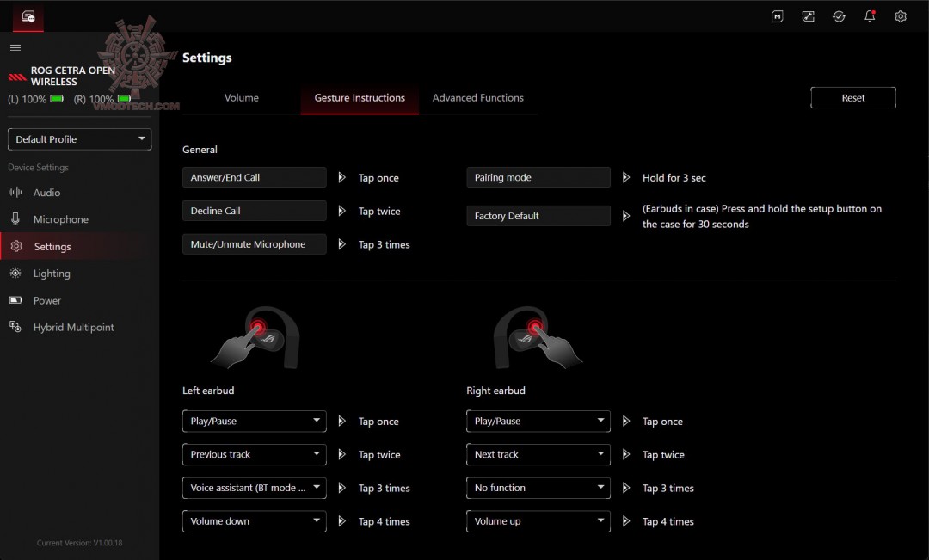The height and width of the screenshot is (560, 929).
Task: Expand right earbud No function dropdown
Action: pyautogui.click(x=538, y=488)
